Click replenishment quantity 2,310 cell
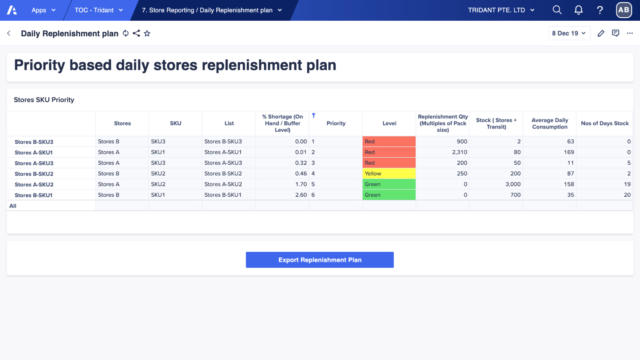Image resolution: width=640 pixels, height=360 pixels. pos(442,152)
